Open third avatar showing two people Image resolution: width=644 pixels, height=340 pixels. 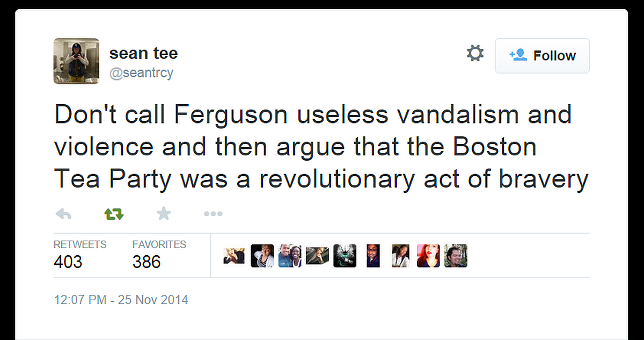coord(290,256)
